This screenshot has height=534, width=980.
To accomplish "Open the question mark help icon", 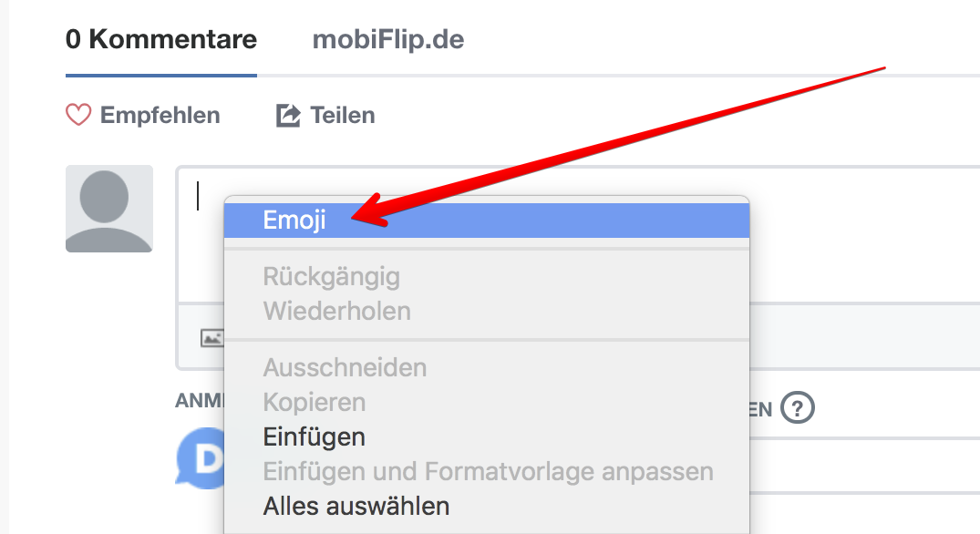I will click(x=799, y=407).
